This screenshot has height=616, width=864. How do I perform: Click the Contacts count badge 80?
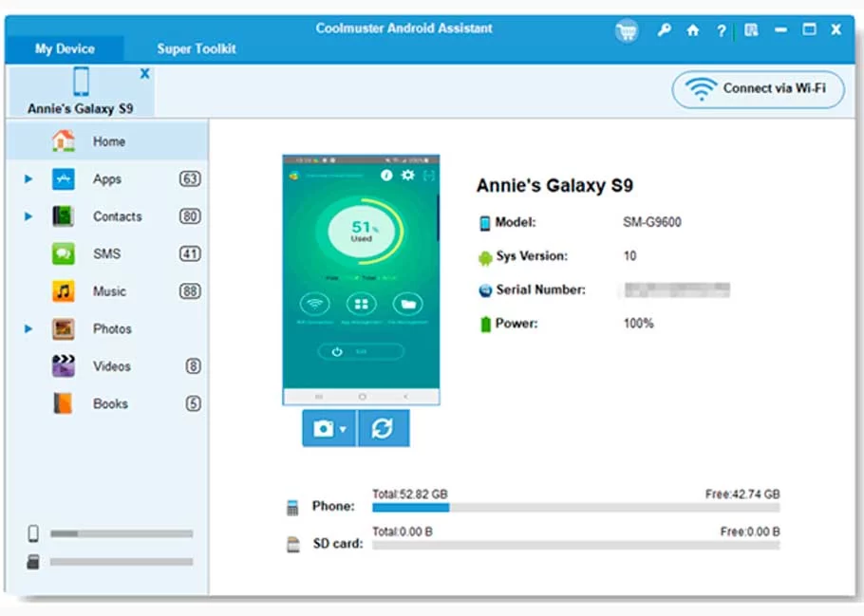coord(190,216)
